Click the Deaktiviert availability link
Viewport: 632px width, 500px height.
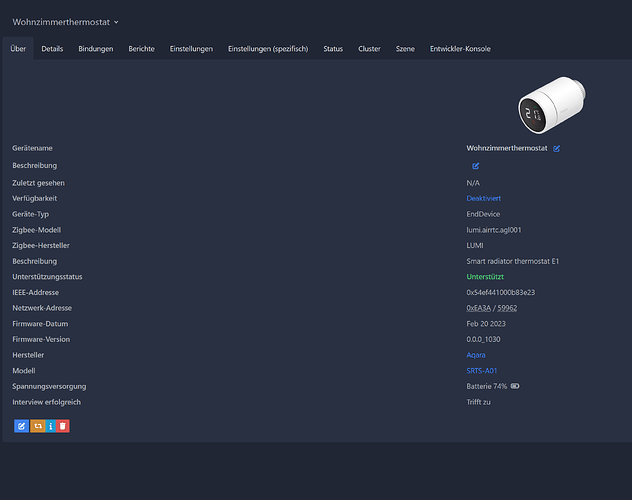484,198
